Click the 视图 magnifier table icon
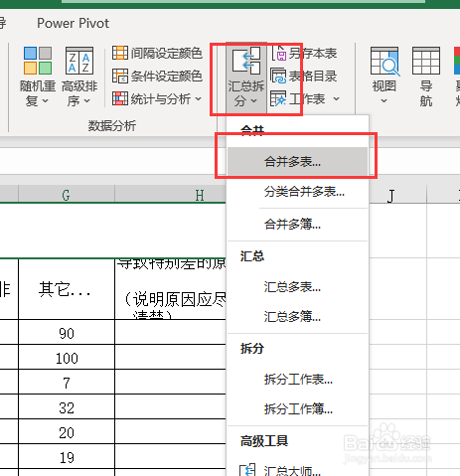This screenshot has width=460, height=476. [x=384, y=61]
